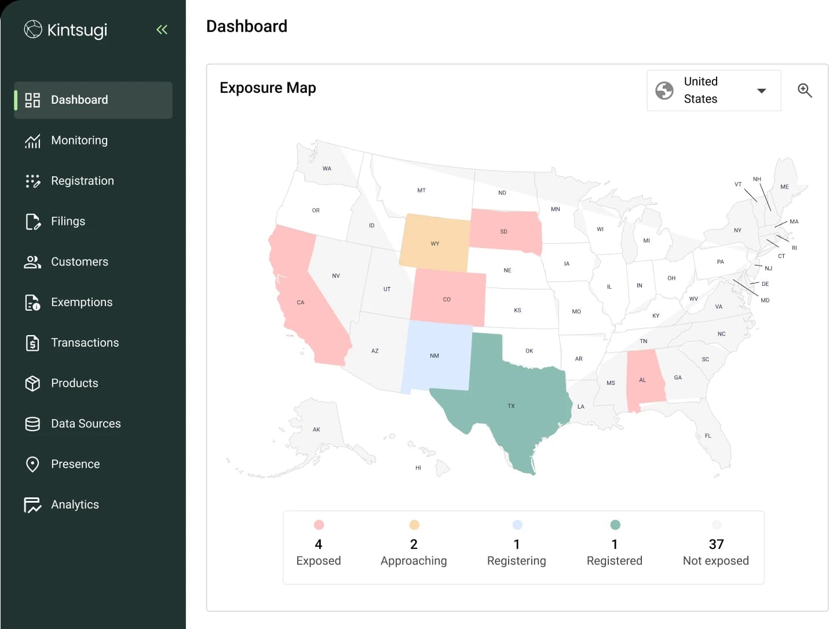The image size is (840, 629).
Task: Click the Exposure Map heading
Action: [268, 88]
